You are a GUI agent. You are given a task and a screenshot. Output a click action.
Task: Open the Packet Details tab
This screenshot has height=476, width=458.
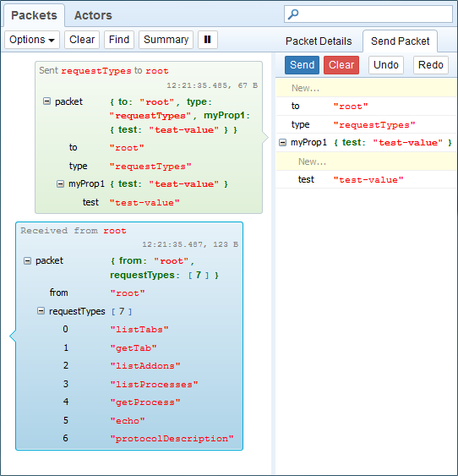[319, 41]
